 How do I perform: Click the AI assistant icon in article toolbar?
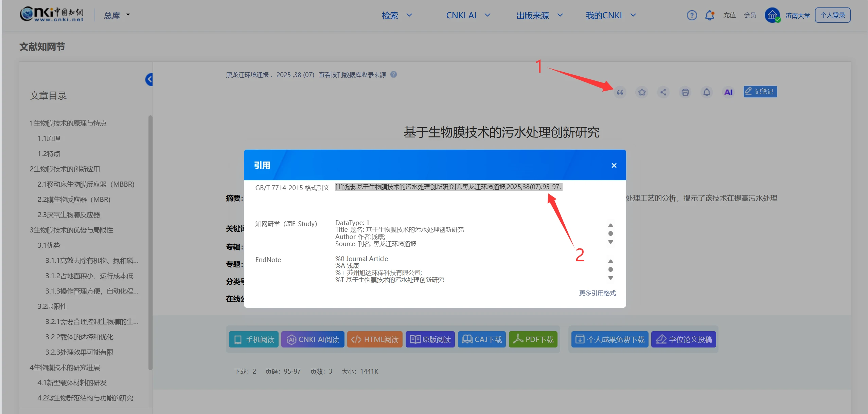[728, 92]
